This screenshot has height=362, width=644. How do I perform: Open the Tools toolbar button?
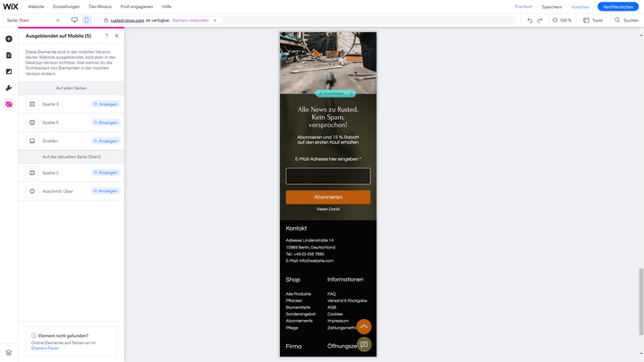[593, 20]
